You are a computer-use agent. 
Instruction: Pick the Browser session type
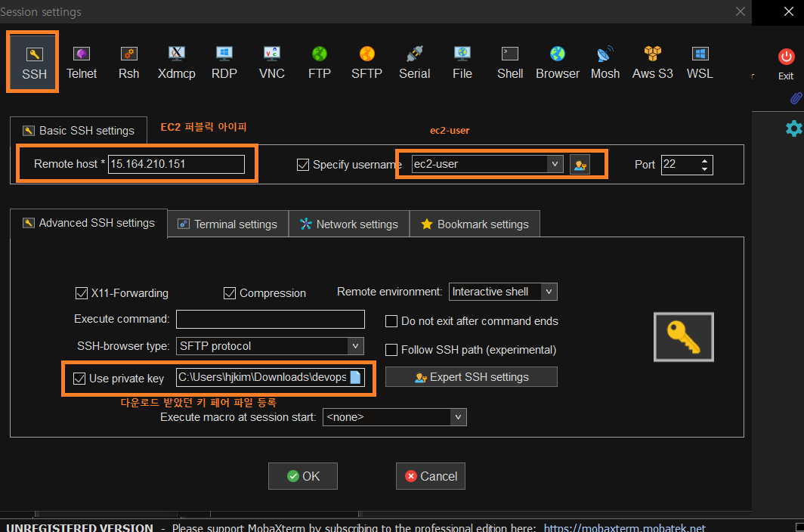(558, 63)
